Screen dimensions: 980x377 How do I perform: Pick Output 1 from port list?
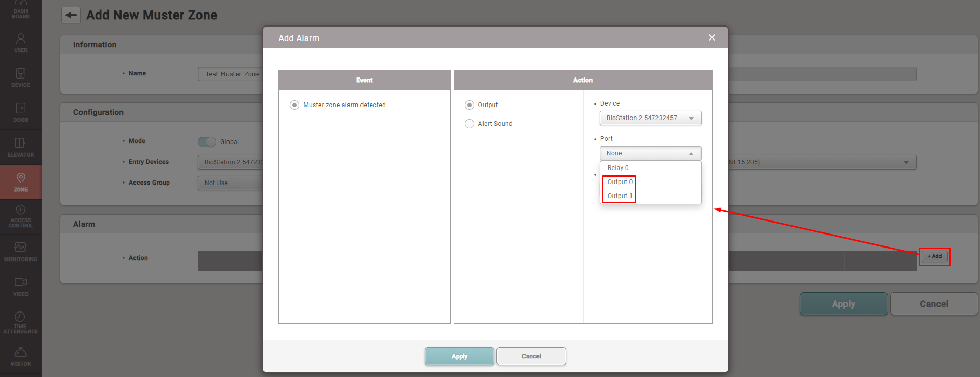pyautogui.click(x=620, y=196)
